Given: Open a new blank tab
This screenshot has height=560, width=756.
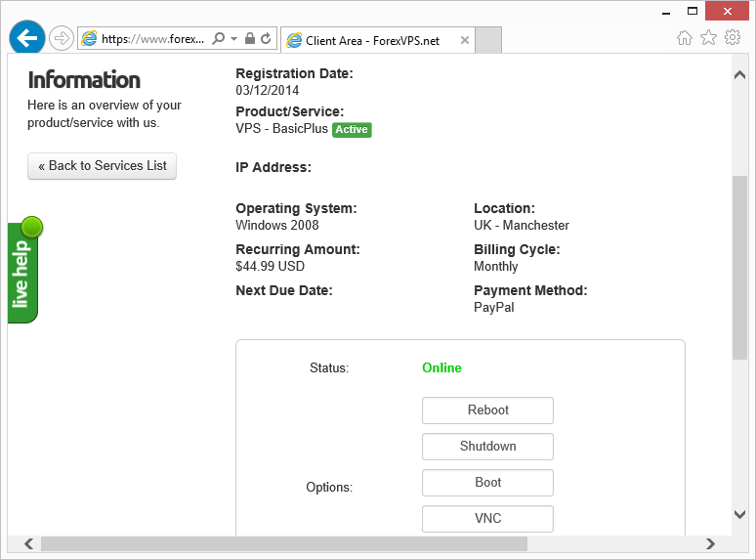Looking at the screenshot, I should tap(488, 40).
